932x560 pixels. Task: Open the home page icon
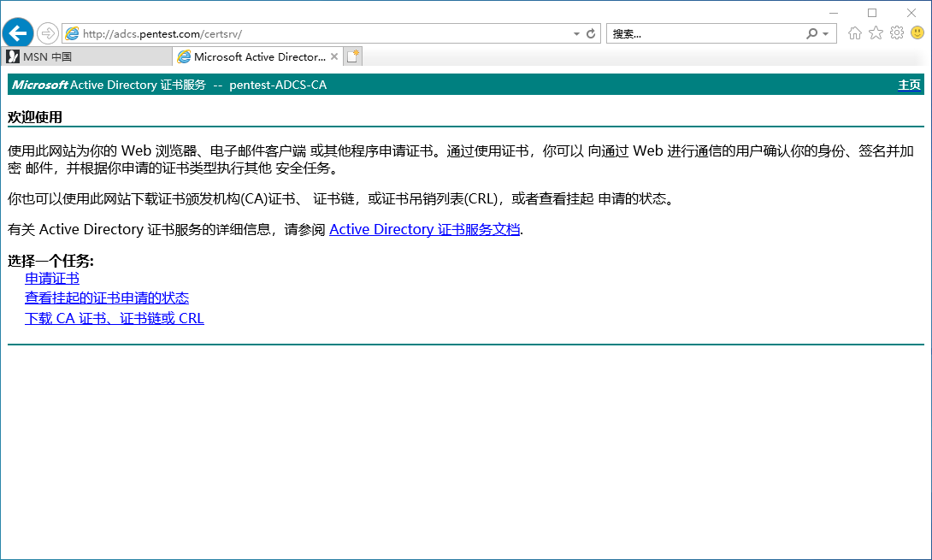(855, 32)
